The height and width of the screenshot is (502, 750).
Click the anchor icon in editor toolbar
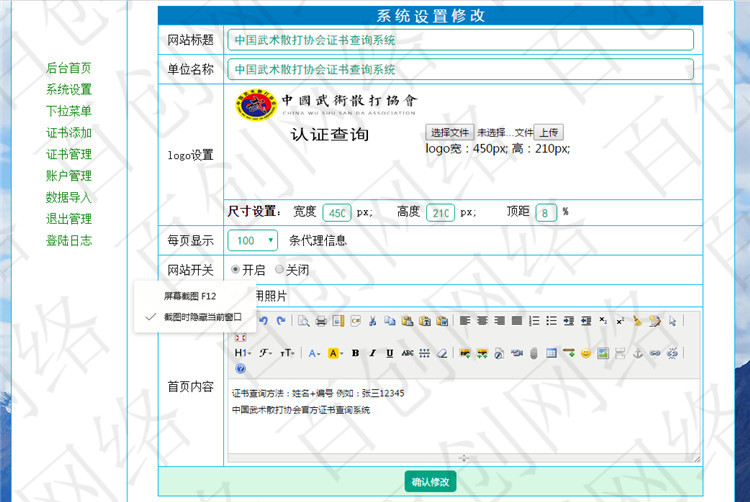tap(637, 353)
